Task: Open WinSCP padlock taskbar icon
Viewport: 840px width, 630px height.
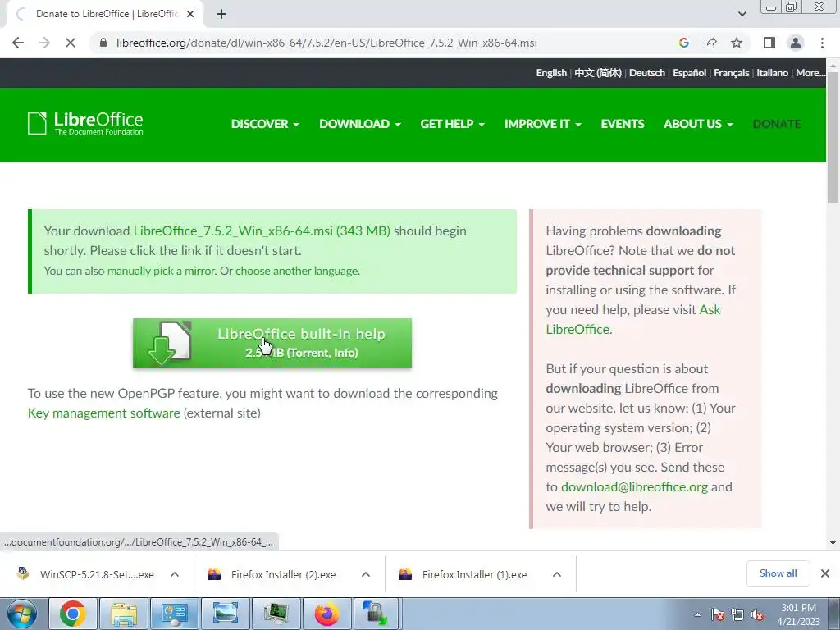Action: click(x=376, y=614)
